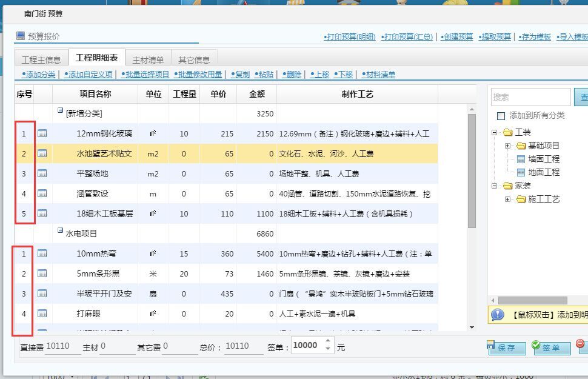This screenshot has width=588, height=379.
Task: Click the grid icon beside 10mm热弯 row
Action: coord(41,254)
